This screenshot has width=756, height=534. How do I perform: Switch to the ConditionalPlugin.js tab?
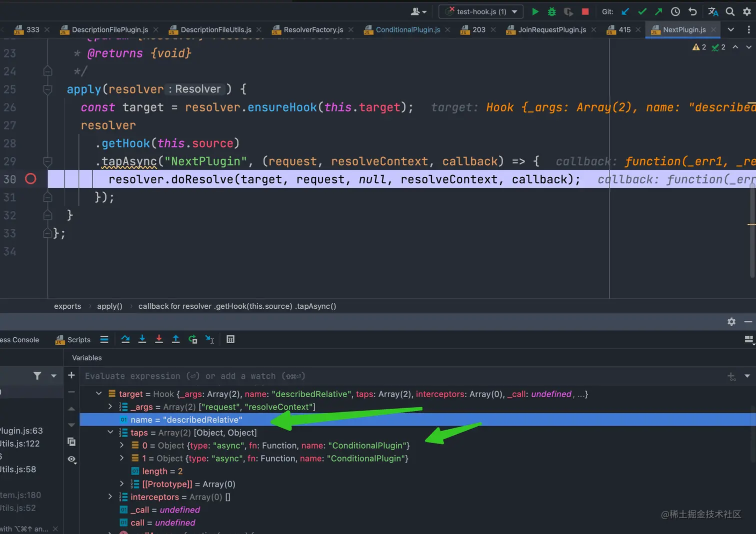click(407, 30)
